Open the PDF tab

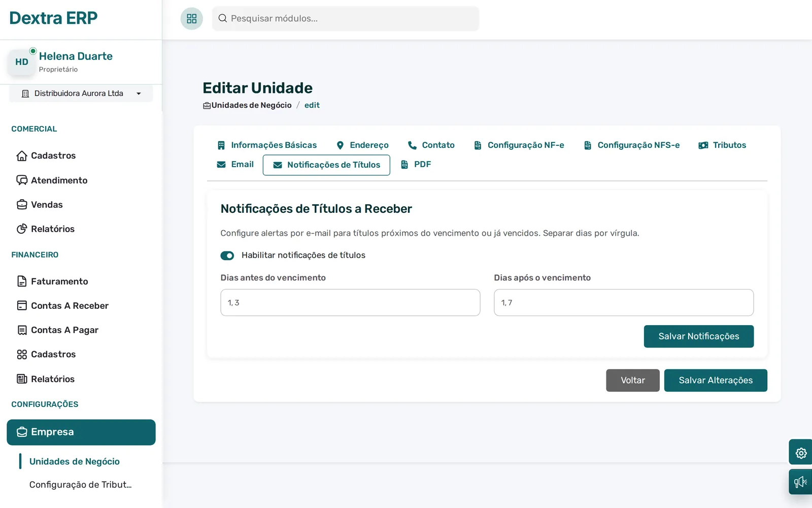416,165
